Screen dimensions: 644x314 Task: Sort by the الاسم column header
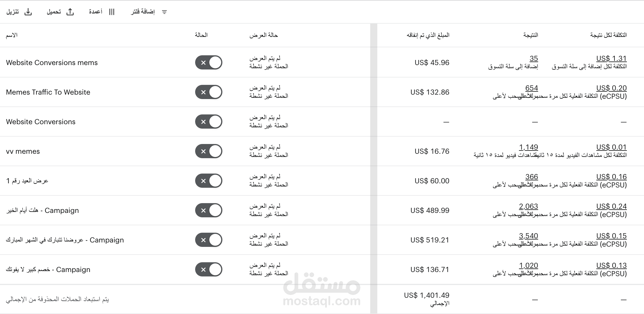pyautogui.click(x=12, y=35)
